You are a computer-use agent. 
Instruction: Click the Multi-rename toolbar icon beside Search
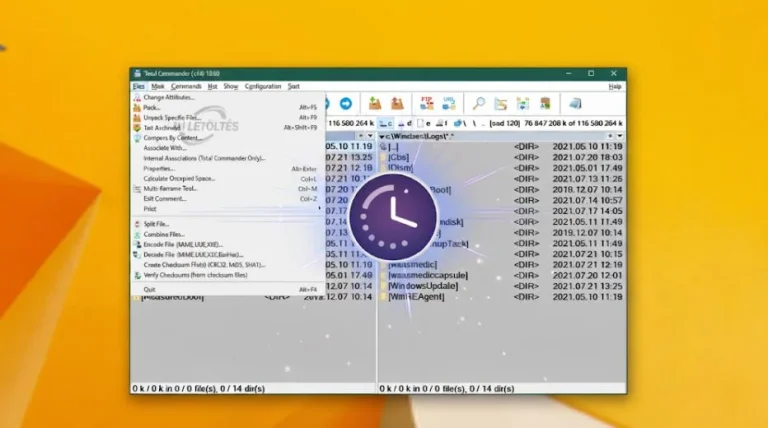point(501,103)
